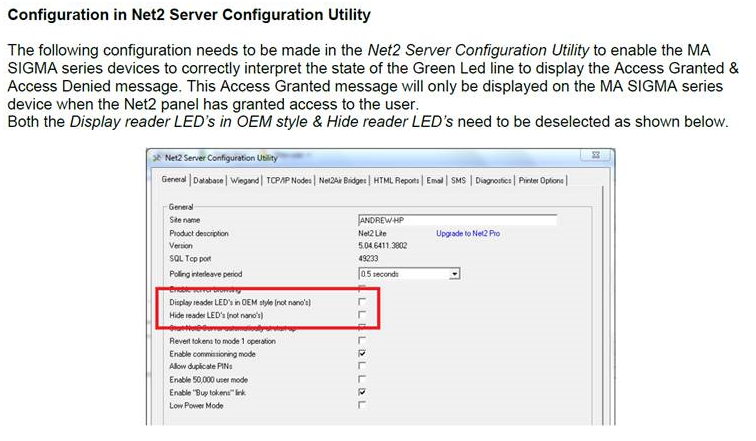
Task: Click the Polling interleave period label
Action: [205, 274]
